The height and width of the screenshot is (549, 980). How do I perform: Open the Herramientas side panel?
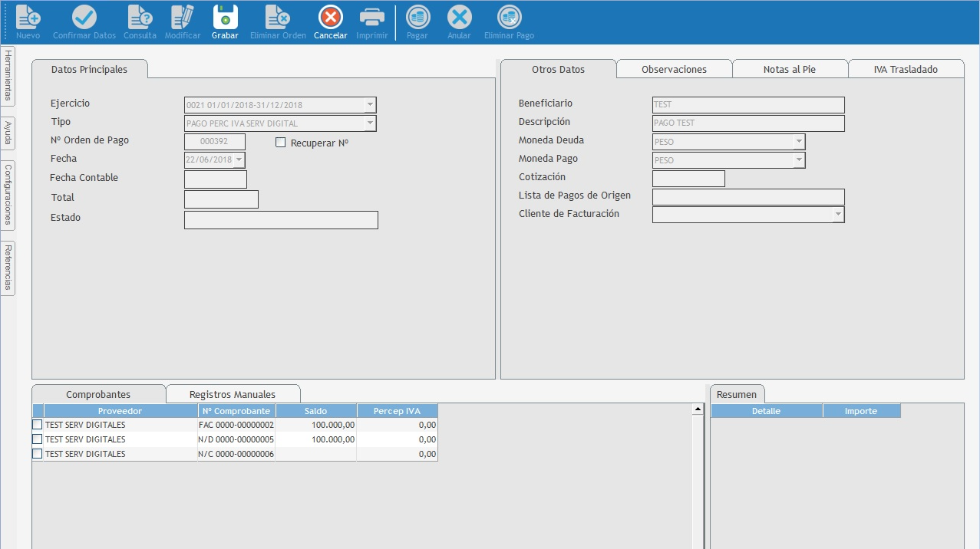[x=8, y=75]
